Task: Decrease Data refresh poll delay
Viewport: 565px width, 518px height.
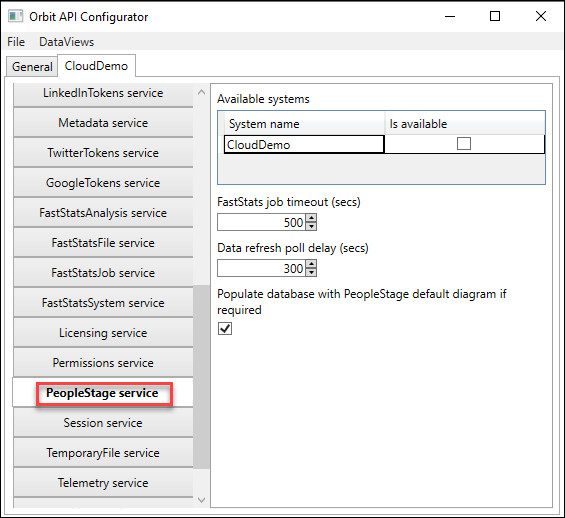Action: (311, 273)
